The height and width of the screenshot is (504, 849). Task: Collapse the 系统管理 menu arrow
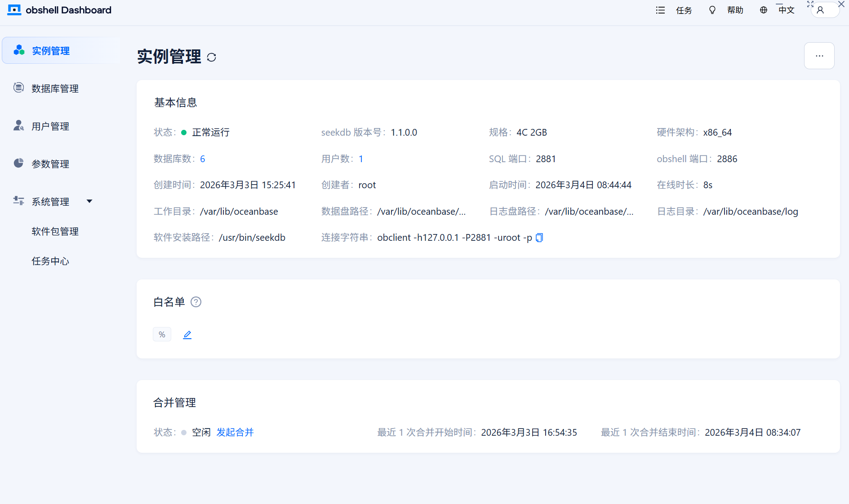(89, 201)
